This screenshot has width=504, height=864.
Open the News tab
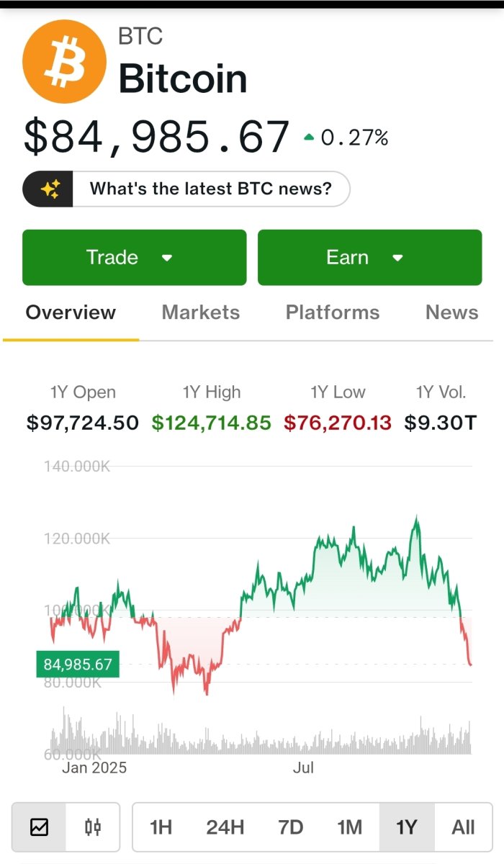451,312
